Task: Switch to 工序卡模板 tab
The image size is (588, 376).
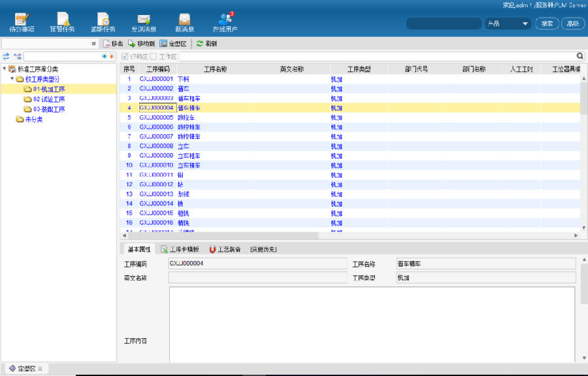Action: 180,249
